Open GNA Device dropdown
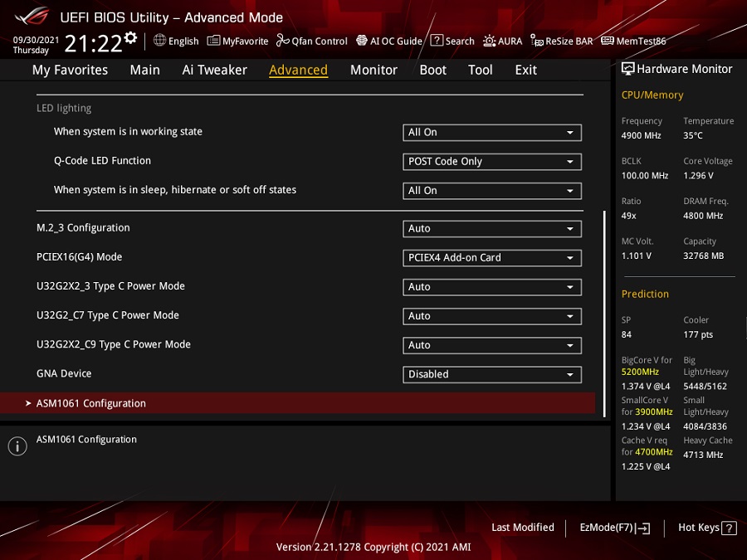747x560 pixels. tap(492, 374)
